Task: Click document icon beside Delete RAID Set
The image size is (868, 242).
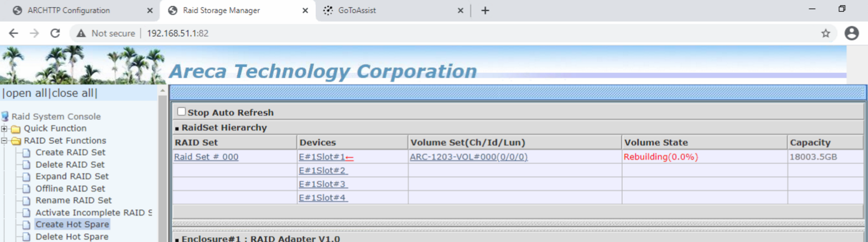Action: [26, 165]
